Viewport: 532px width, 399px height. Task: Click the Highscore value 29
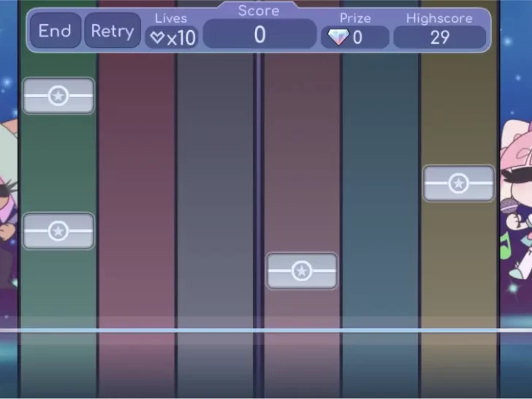click(439, 38)
